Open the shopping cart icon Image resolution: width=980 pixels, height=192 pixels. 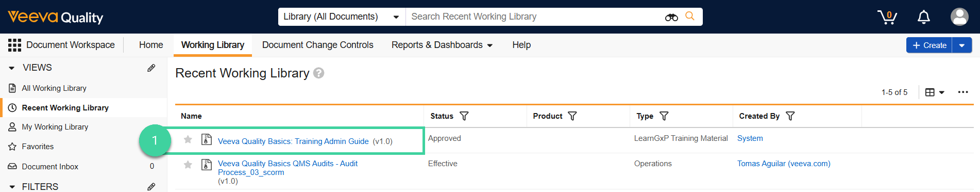tap(887, 17)
